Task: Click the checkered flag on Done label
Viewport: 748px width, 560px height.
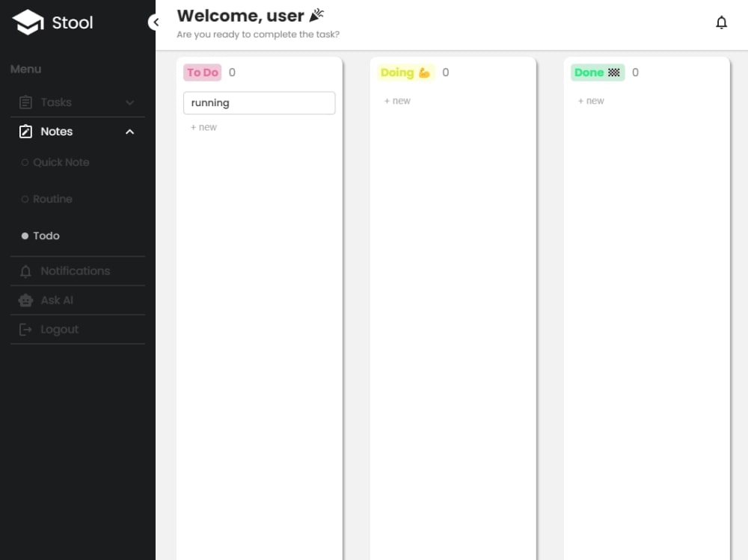Action: 614,73
